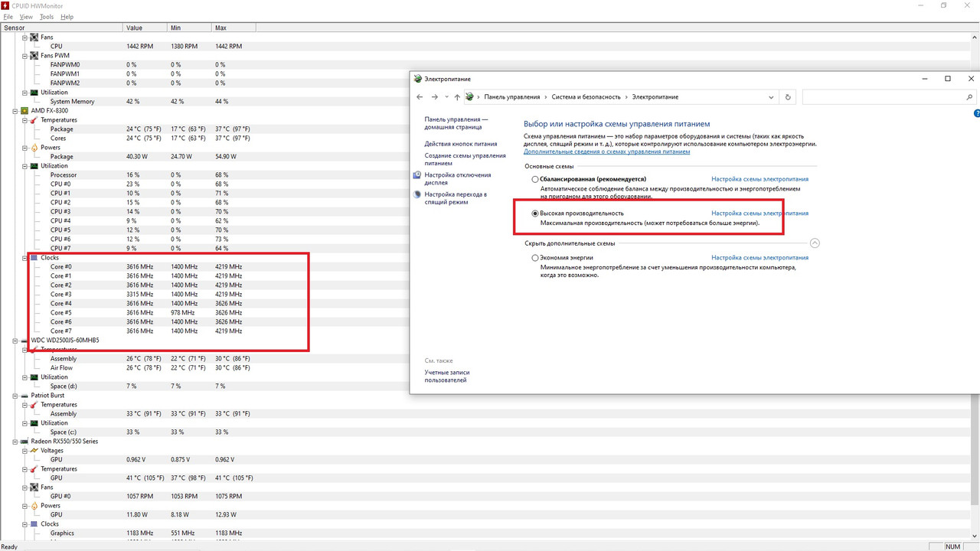Click the thermometer icon under AMD FX-8300

click(34, 119)
